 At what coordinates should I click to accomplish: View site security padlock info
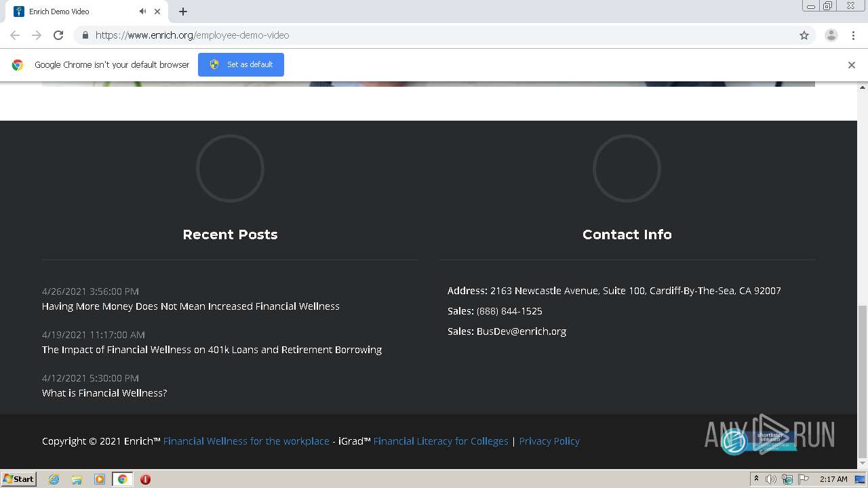[x=85, y=35]
